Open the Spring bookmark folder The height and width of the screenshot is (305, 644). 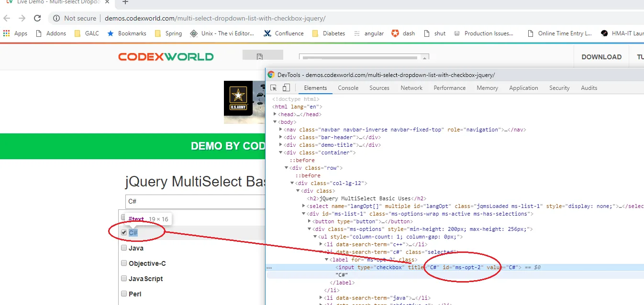click(x=168, y=33)
